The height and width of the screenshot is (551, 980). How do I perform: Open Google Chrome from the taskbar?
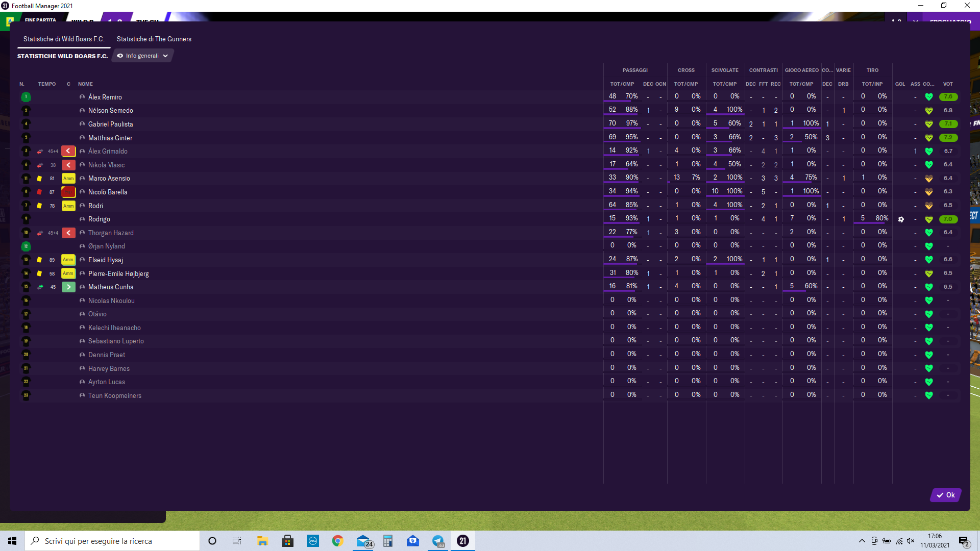tap(337, 541)
